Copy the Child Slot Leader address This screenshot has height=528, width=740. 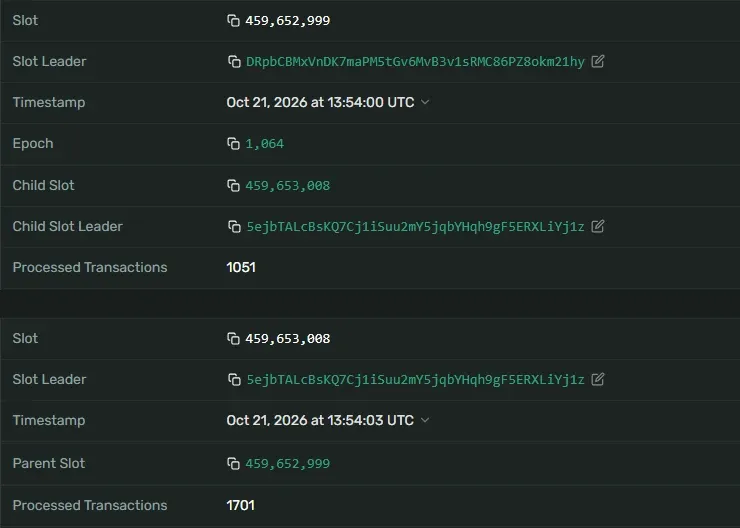coord(234,227)
